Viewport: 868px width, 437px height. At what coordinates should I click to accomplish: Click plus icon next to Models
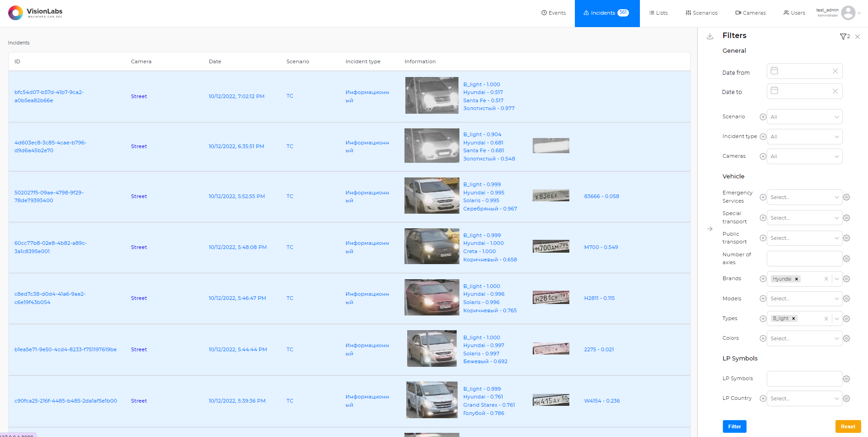click(763, 299)
